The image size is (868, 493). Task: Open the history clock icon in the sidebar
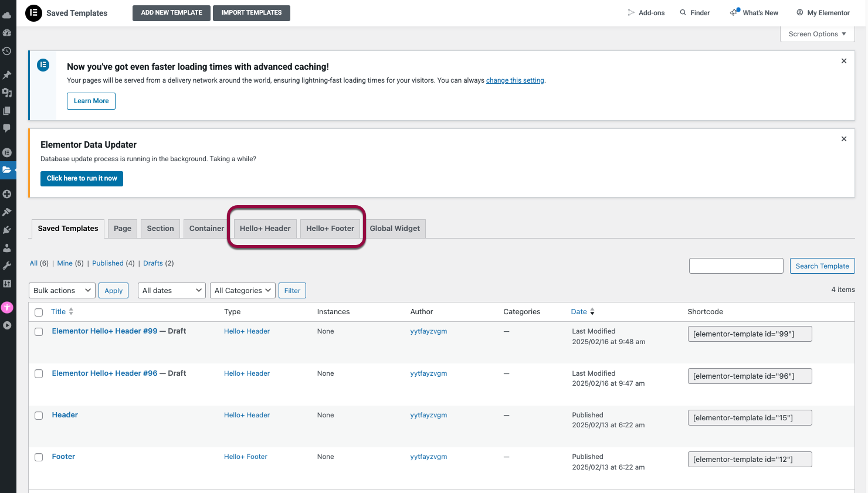(x=7, y=51)
